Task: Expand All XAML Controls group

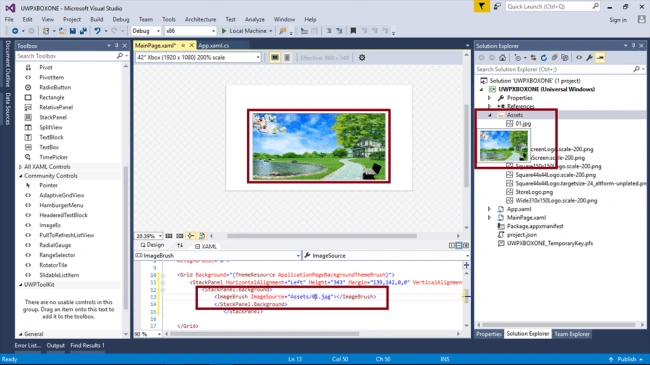Action: point(20,167)
